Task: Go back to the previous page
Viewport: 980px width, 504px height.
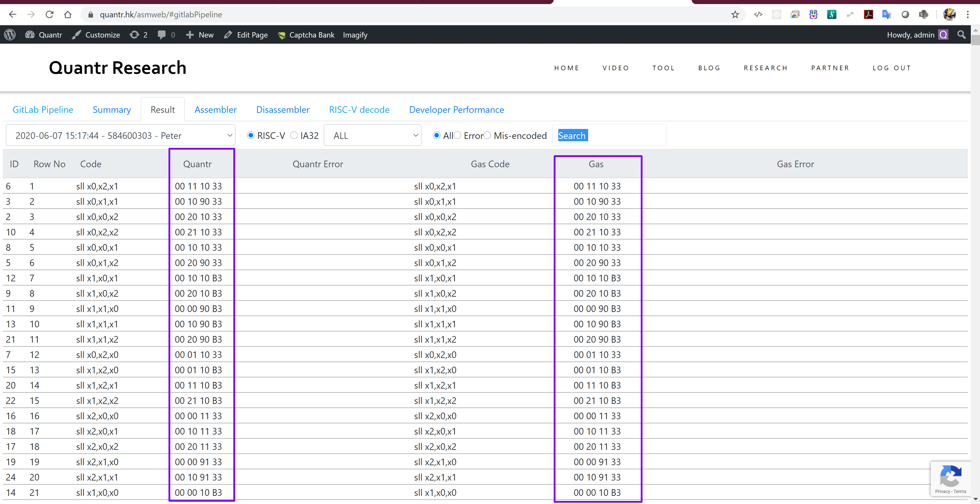Action: (13, 15)
